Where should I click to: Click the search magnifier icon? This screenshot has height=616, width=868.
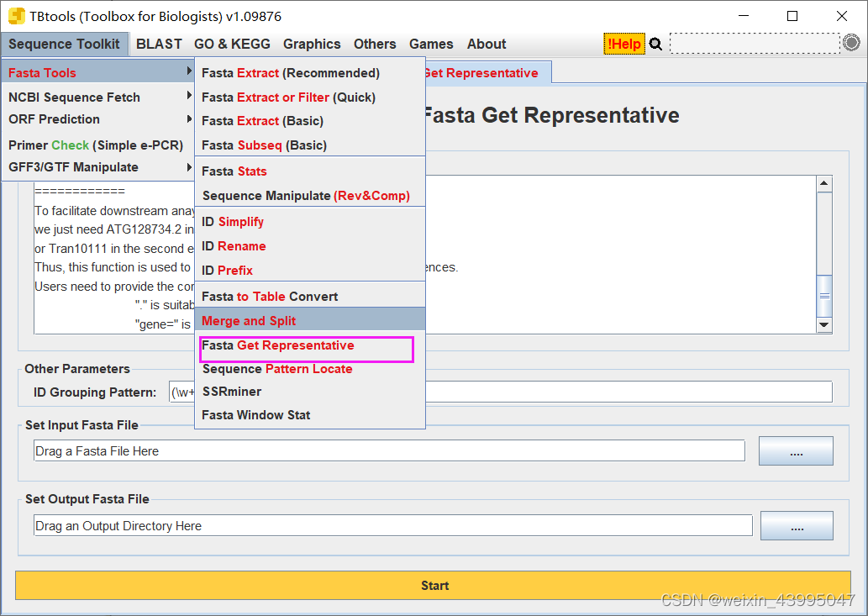655,44
